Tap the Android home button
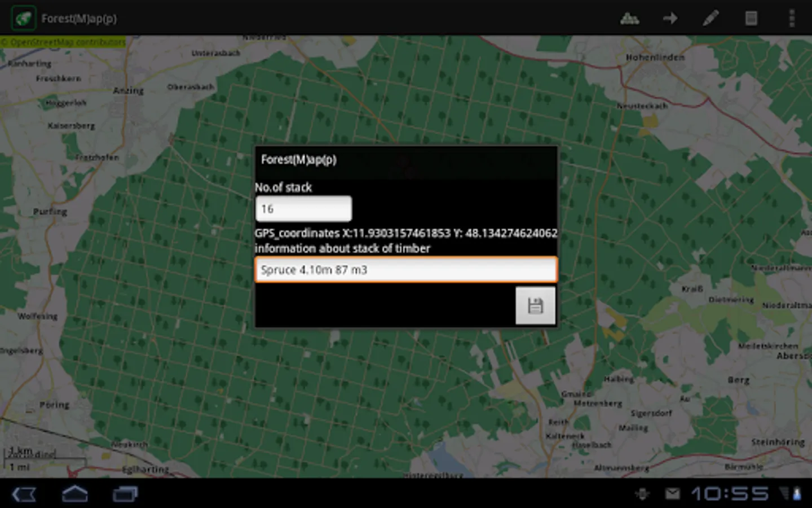This screenshot has height=508, width=812. [x=74, y=494]
